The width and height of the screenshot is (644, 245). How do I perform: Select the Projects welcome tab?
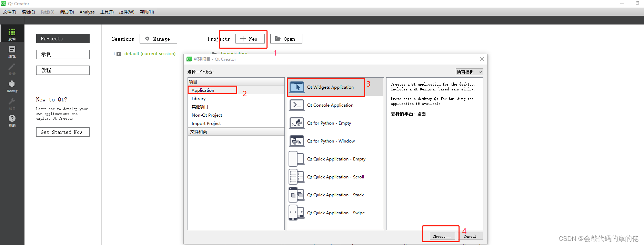(63, 39)
